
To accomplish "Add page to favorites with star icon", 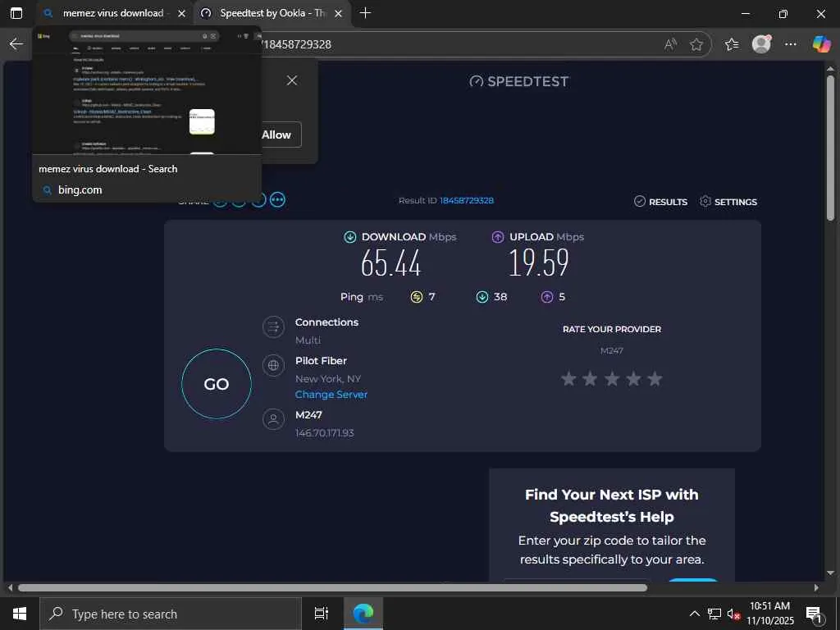I will 696,44.
